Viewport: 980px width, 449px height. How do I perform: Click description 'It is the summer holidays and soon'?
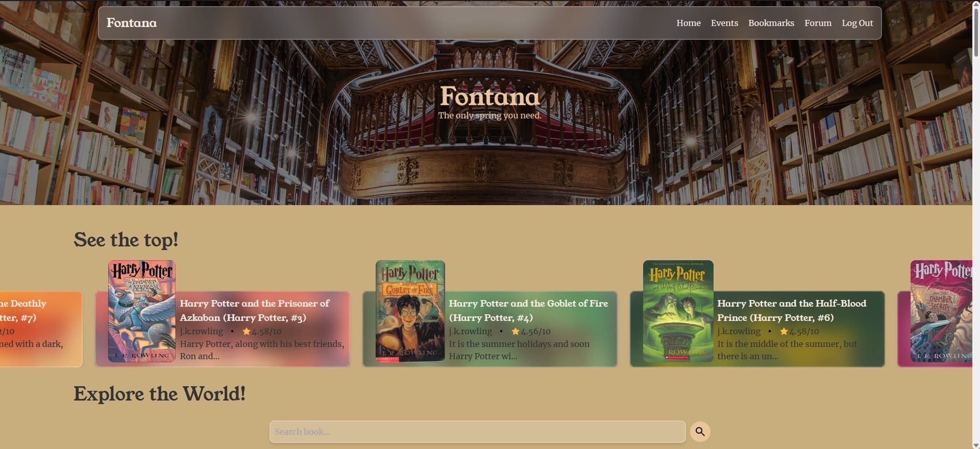point(519,350)
